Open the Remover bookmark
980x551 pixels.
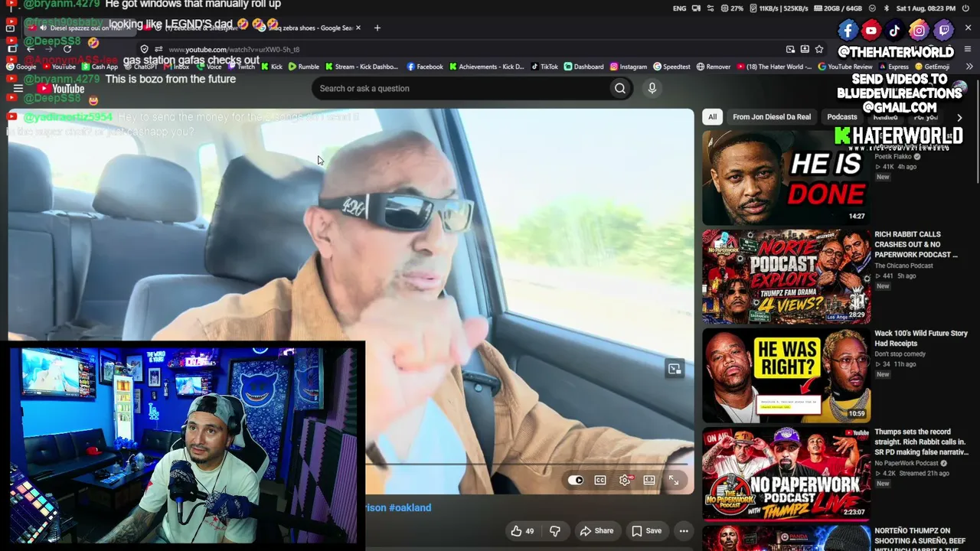713,67
